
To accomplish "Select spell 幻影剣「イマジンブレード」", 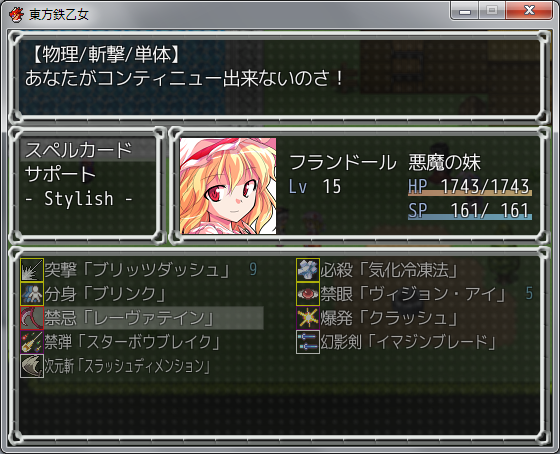I will coord(415,342).
